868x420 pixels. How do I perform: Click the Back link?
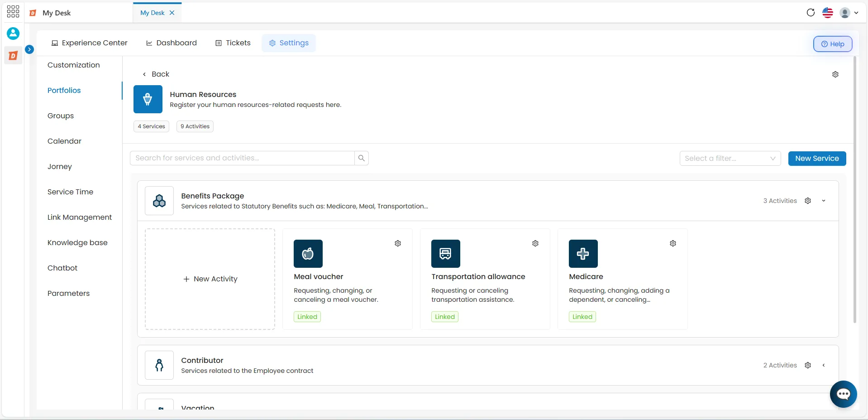coord(156,74)
